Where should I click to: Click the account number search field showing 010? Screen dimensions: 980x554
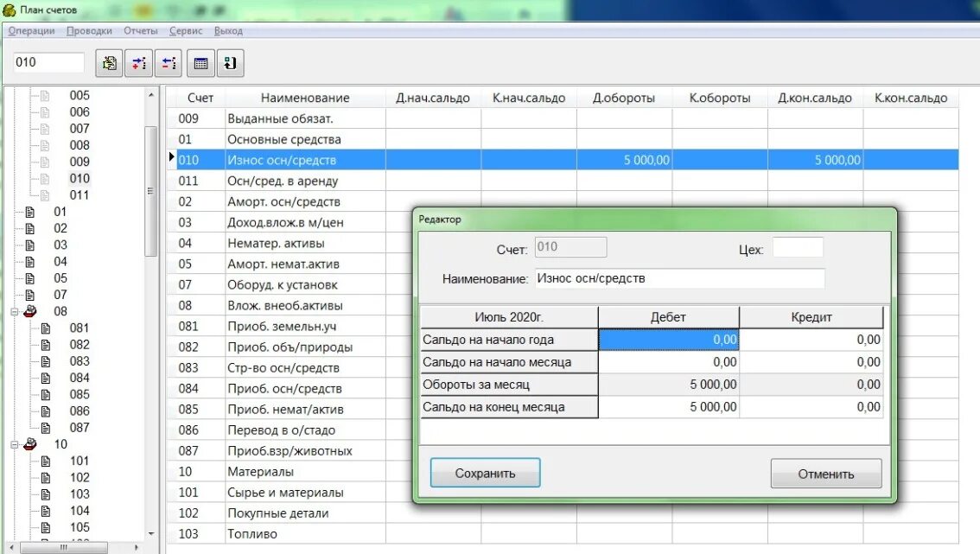click(48, 62)
